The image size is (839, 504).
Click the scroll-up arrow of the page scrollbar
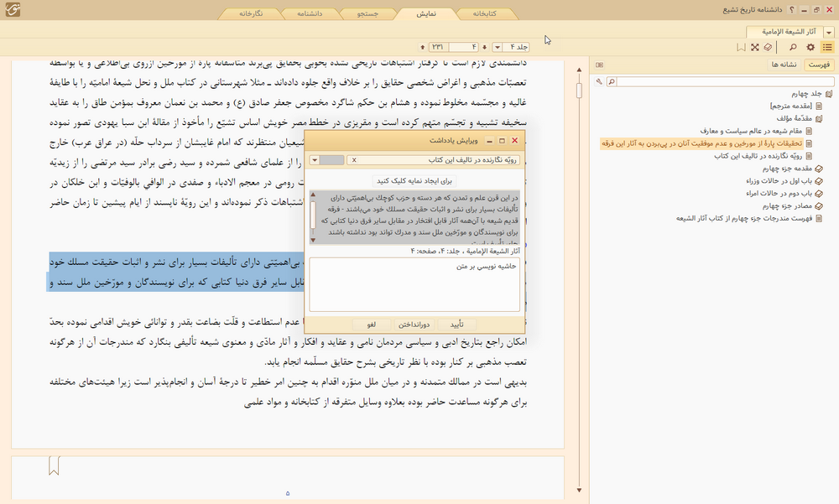point(579,70)
